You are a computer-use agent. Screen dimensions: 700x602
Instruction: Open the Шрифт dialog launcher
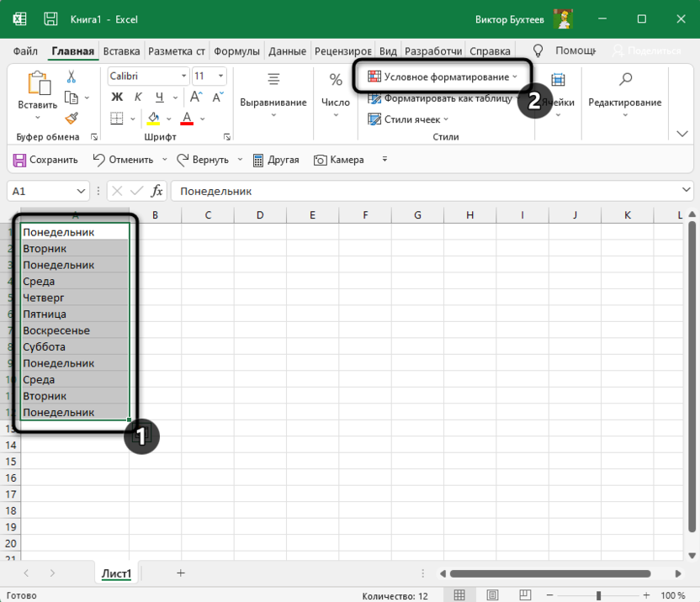[x=227, y=137]
